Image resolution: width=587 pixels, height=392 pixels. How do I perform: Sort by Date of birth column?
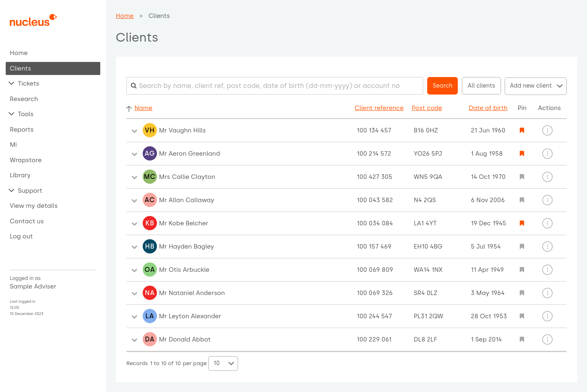point(488,108)
